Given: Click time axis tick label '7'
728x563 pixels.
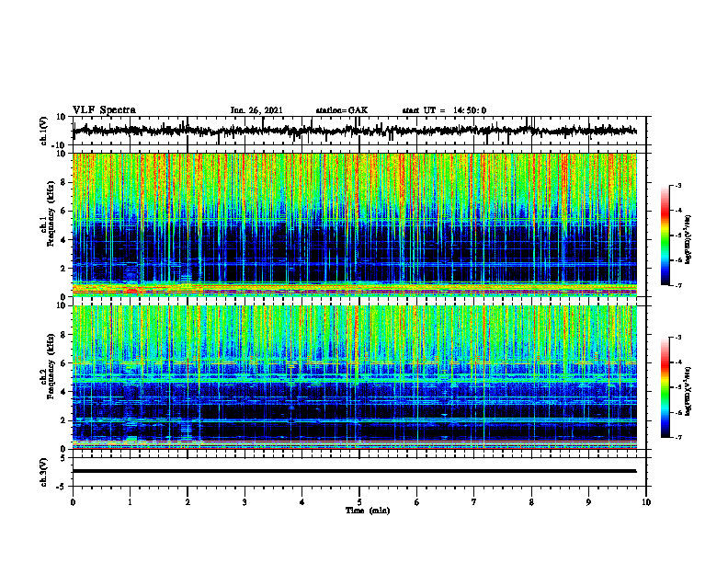Looking at the screenshot, I should point(474,502).
